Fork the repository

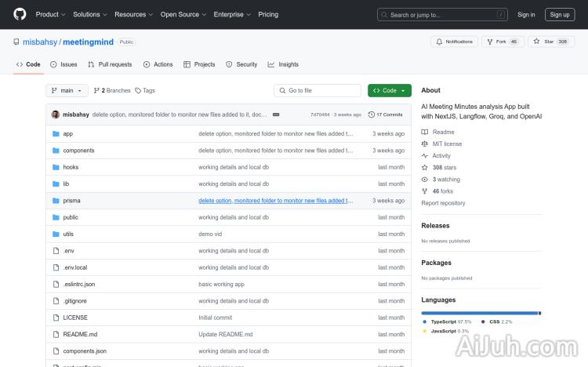[502, 42]
